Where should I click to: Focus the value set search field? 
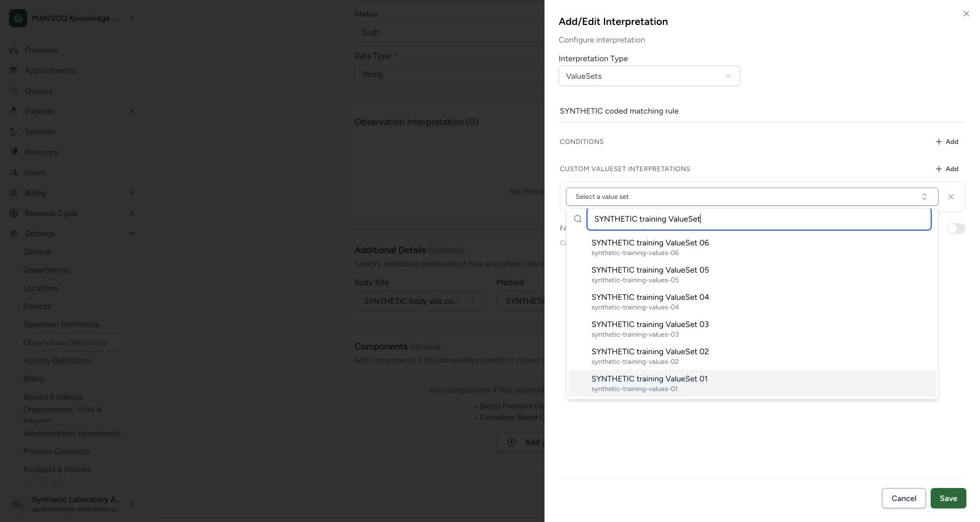pos(759,219)
